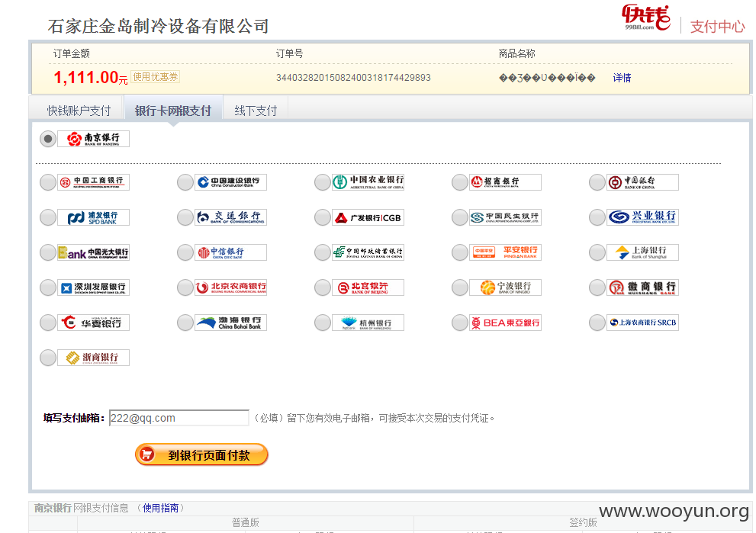
Task: Click the Bank of Communications logo
Action: pyautogui.click(x=231, y=217)
